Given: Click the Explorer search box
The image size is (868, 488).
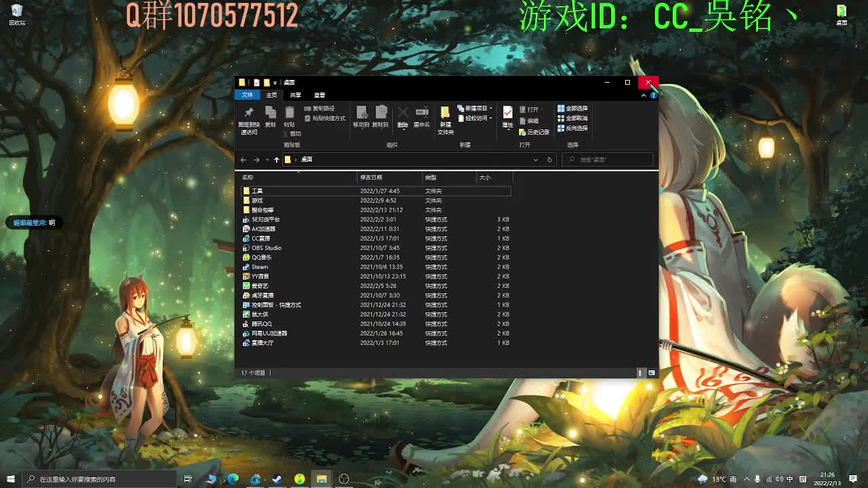Looking at the screenshot, I should (610, 160).
